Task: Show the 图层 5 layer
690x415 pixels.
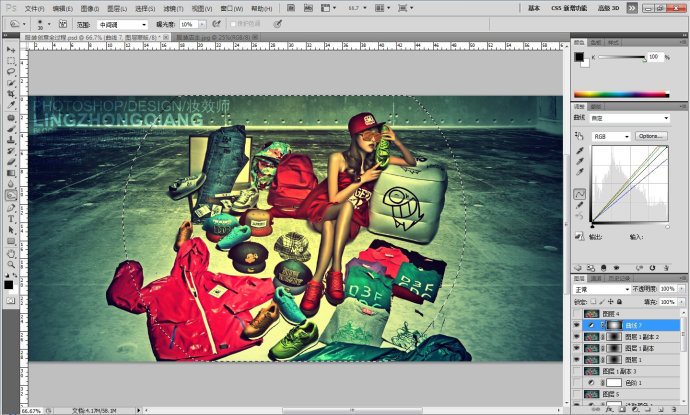Action: (x=576, y=394)
